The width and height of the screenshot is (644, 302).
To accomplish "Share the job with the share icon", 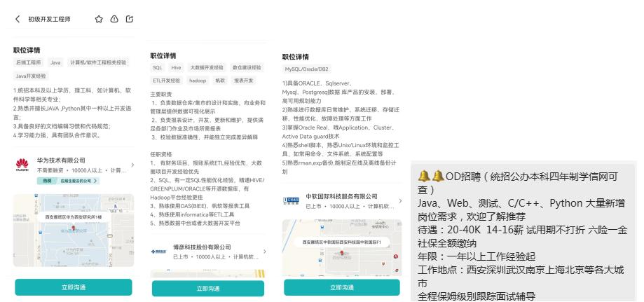I will (130, 19).
